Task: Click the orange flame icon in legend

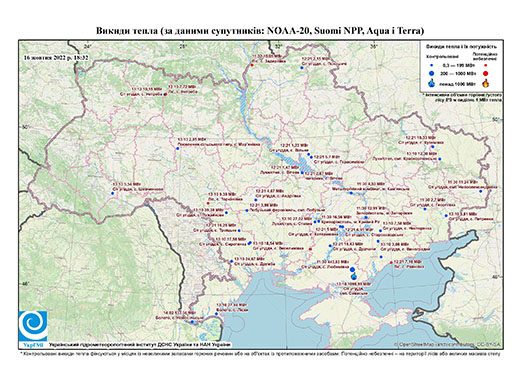Action: pyautogui.click(x=486, y=83)
